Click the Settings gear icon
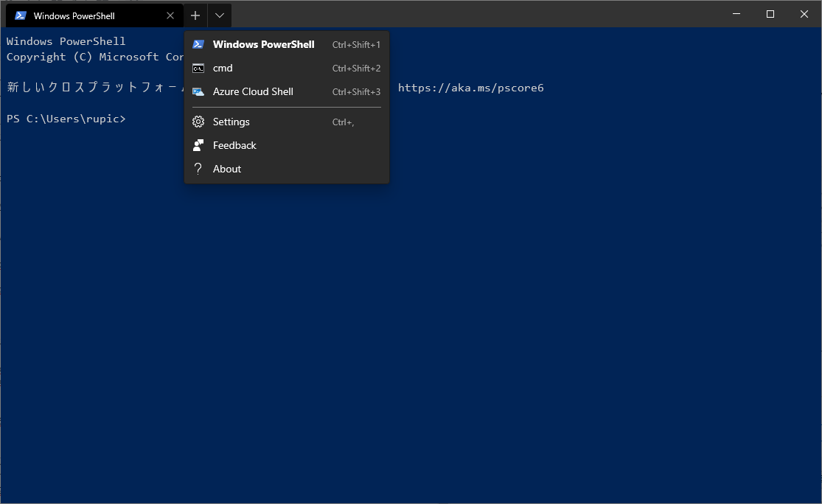 [x=198, y=122]
